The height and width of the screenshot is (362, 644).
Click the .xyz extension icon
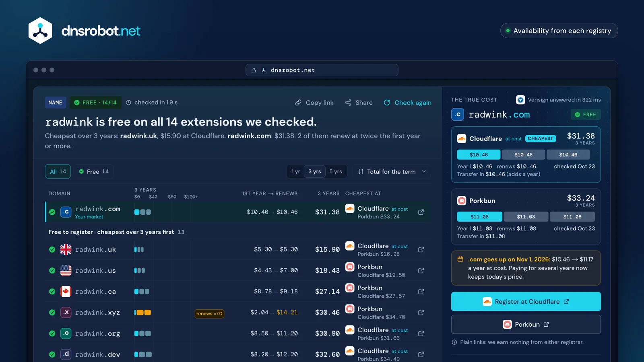point(66,313)
